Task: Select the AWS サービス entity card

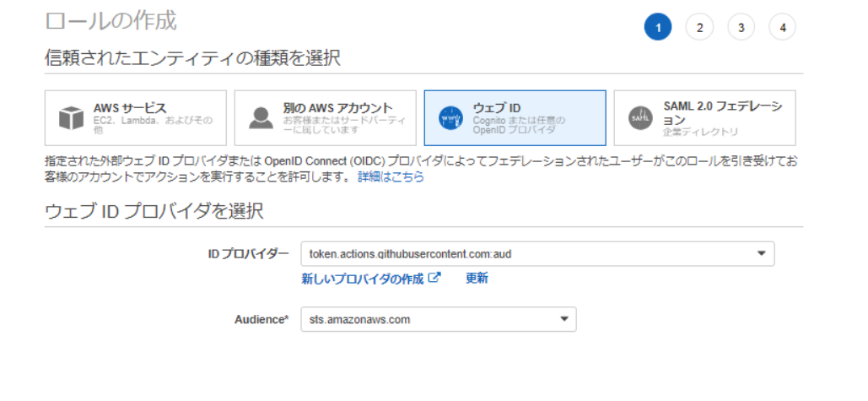Action: coord(136,118)
